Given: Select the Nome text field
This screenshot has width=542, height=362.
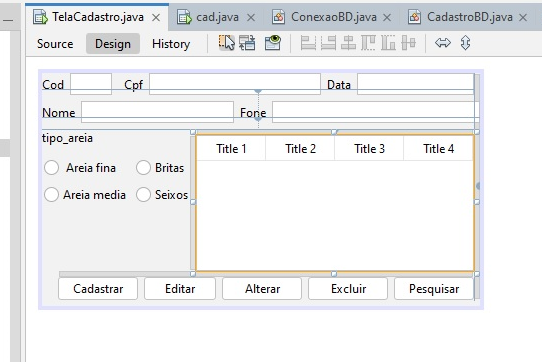Looking at the screenshot, I should point(157,112).
